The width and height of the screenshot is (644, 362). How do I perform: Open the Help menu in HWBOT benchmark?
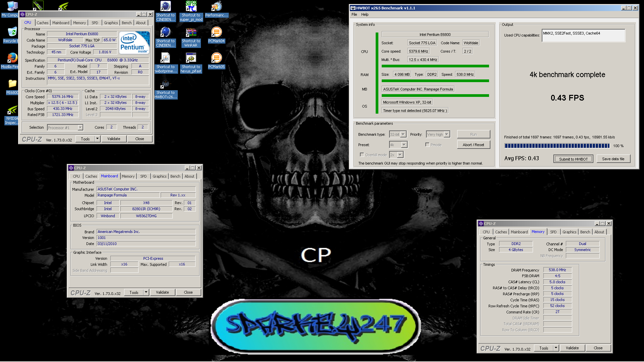click(x=365, y=14)
